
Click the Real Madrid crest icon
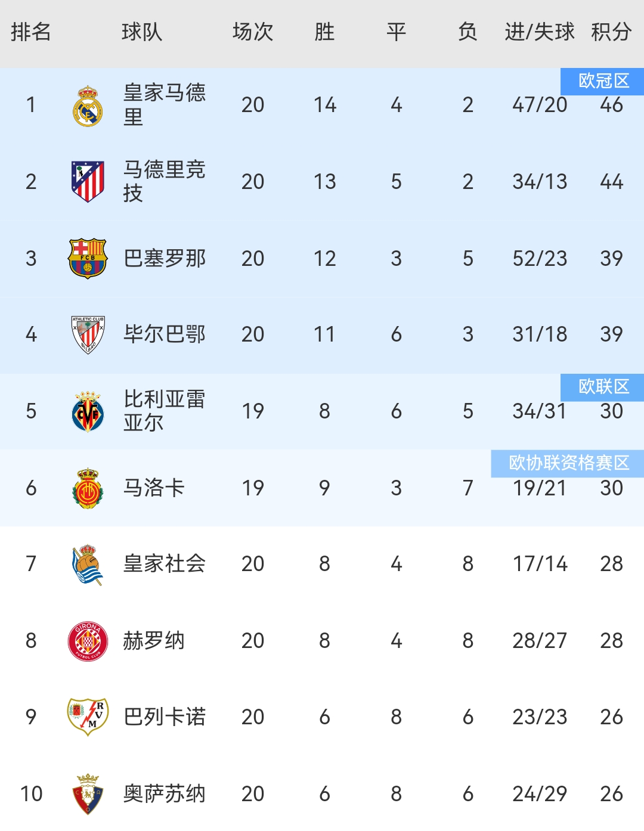pyautogui.click(x=88, y=106)
